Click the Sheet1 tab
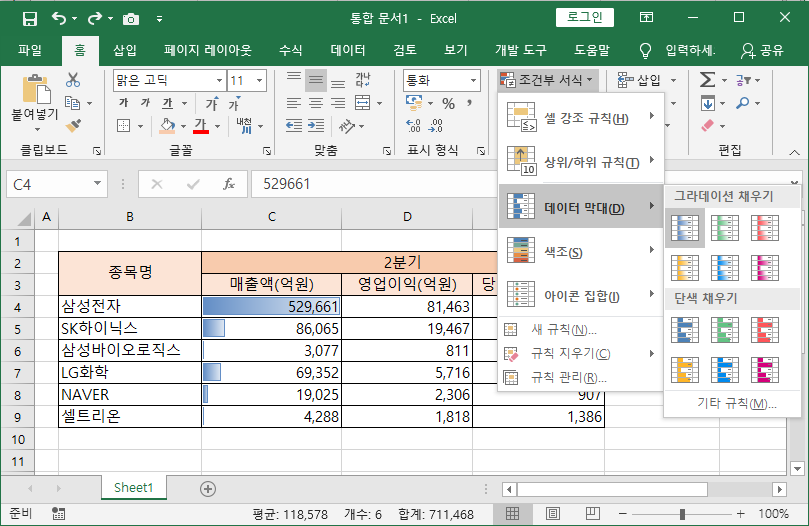This screenshot has height=526, width=809. [x=134, y=488]
